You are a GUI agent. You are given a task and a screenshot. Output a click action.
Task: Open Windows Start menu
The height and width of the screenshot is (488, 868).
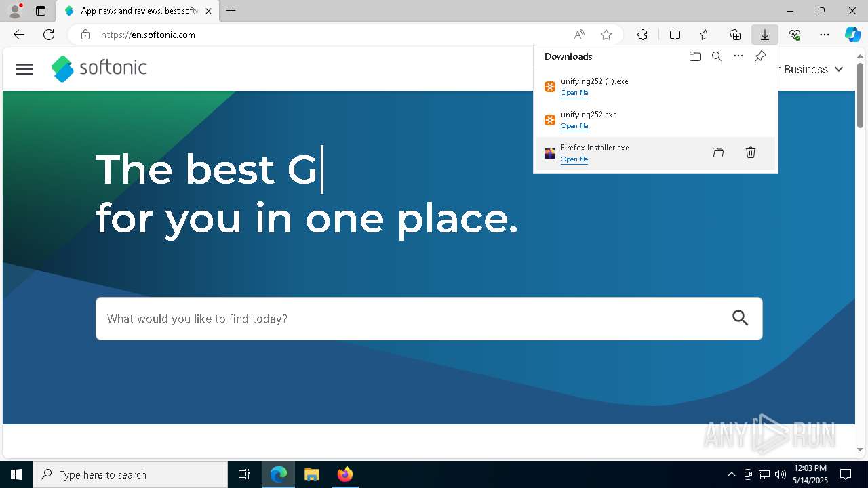tap(16, 474)
